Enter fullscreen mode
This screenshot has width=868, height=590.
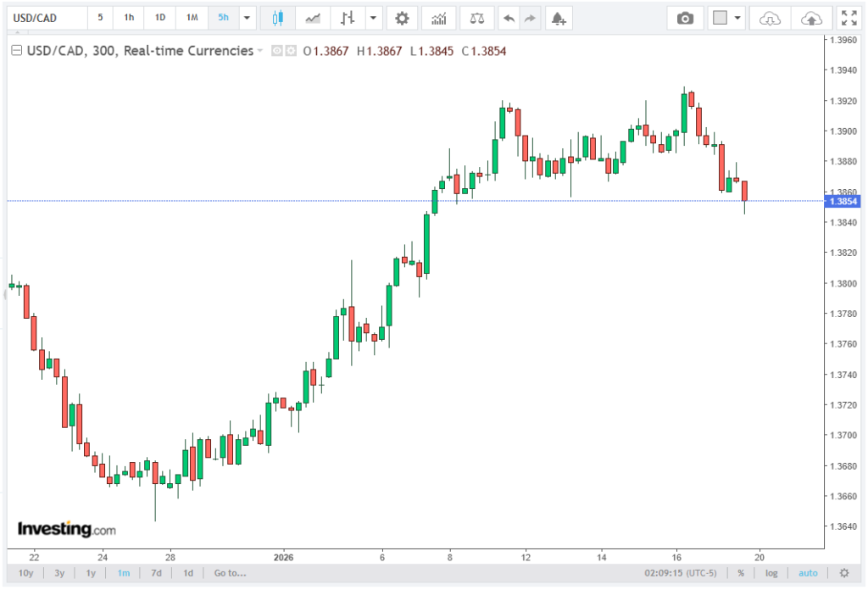(848, 18)
